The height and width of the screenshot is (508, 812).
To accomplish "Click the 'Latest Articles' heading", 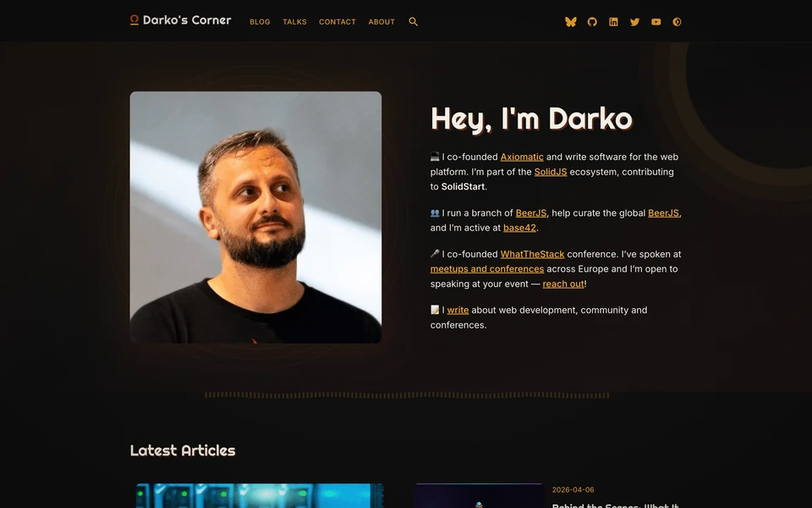I will (183, 450).
